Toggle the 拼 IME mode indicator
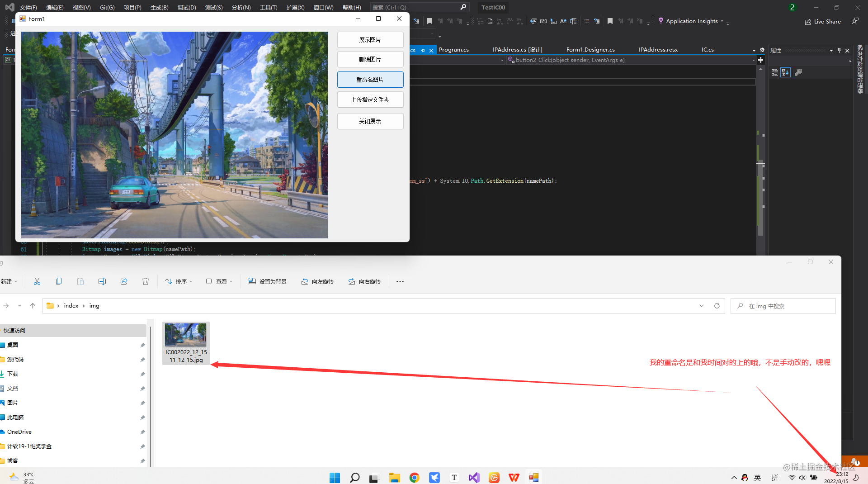868x484 pixels. [775, 478]
